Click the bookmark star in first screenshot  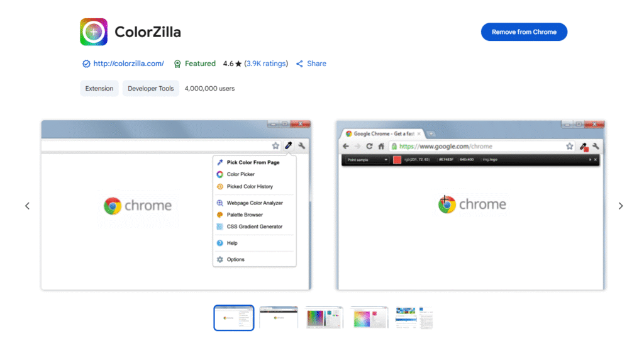click(x=275, y=145)
